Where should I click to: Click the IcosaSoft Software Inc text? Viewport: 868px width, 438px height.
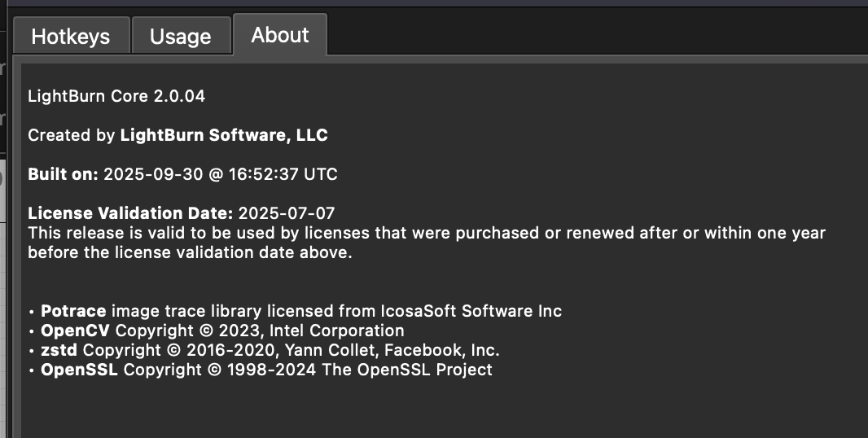tap(471, 311)
